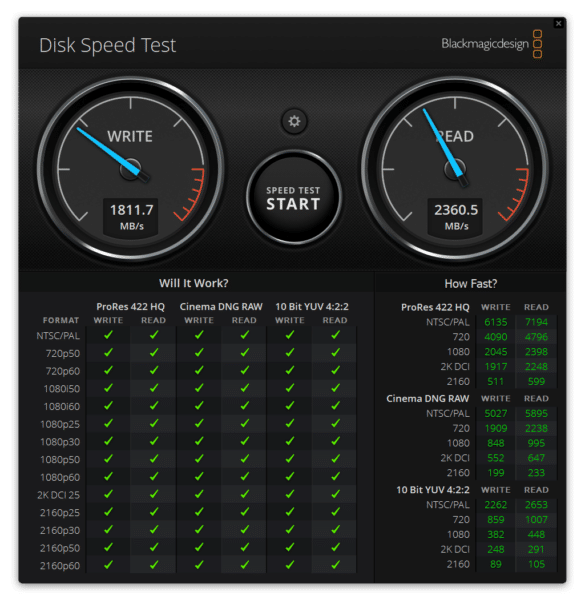
Task: Click the 2160p50 Cinema DNG RAW write checkmark
Action: (x=199, y=548)
